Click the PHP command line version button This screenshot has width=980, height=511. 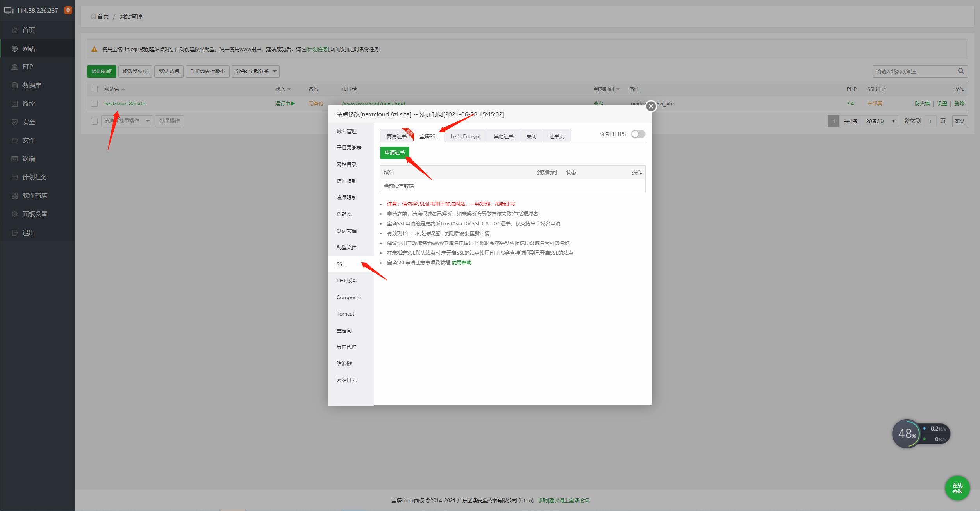(207, 71)
